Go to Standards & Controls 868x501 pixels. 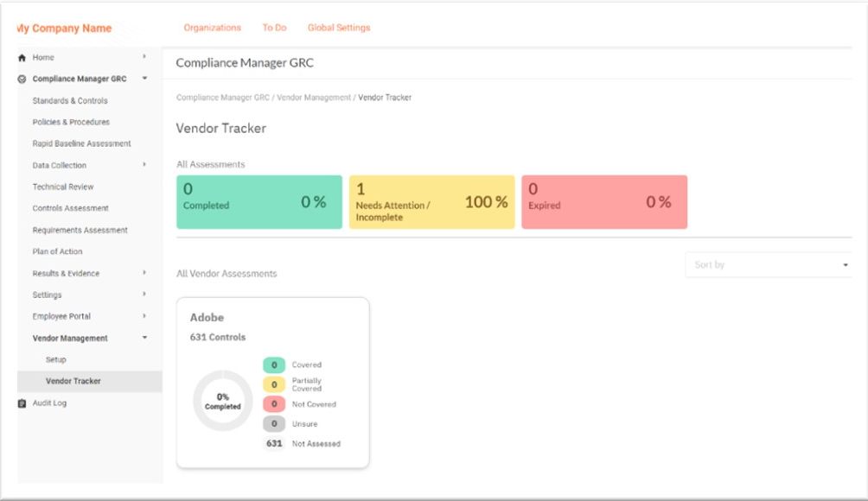(x=71, y=100)
